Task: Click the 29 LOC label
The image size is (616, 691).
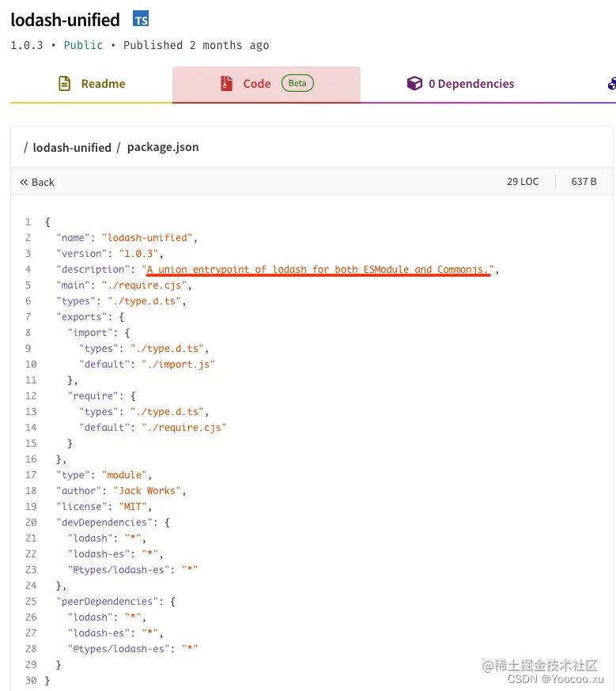Action: tap(523, 182)
